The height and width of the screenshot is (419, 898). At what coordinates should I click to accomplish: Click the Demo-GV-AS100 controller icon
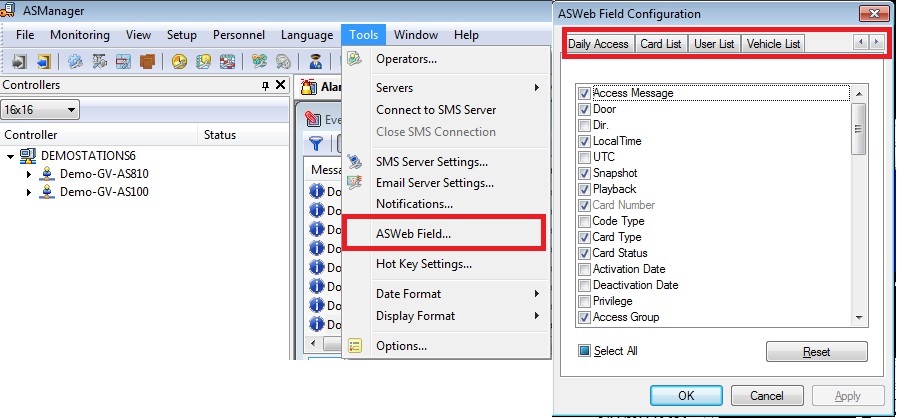(x=47, y=192)
